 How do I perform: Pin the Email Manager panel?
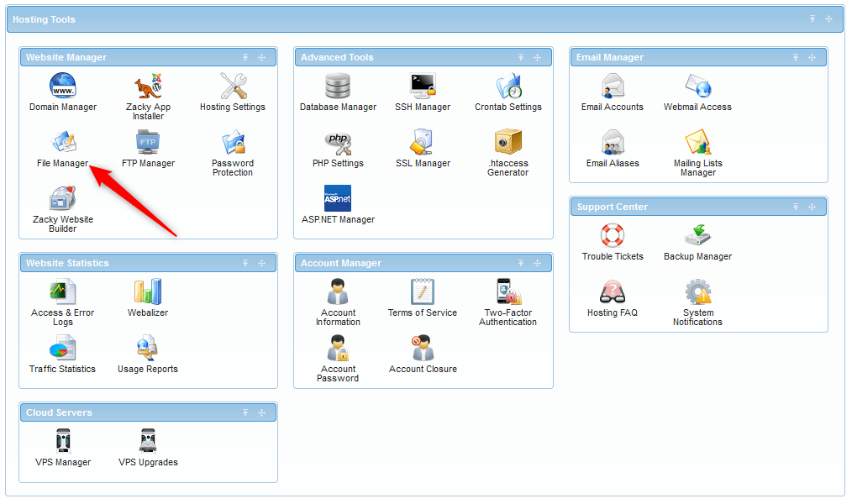point(795,57)
